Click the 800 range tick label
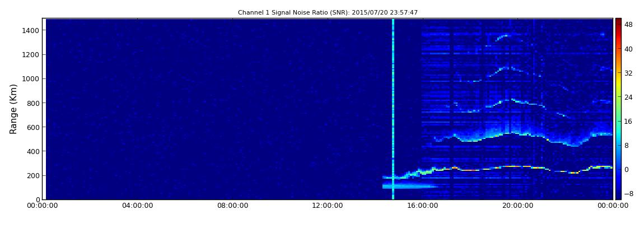 click(33, 103)
